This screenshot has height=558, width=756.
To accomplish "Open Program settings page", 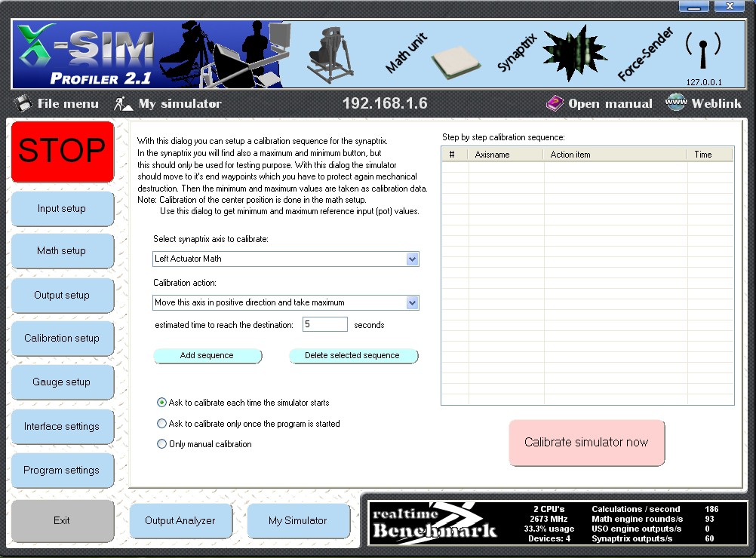I will click(62, 471).
